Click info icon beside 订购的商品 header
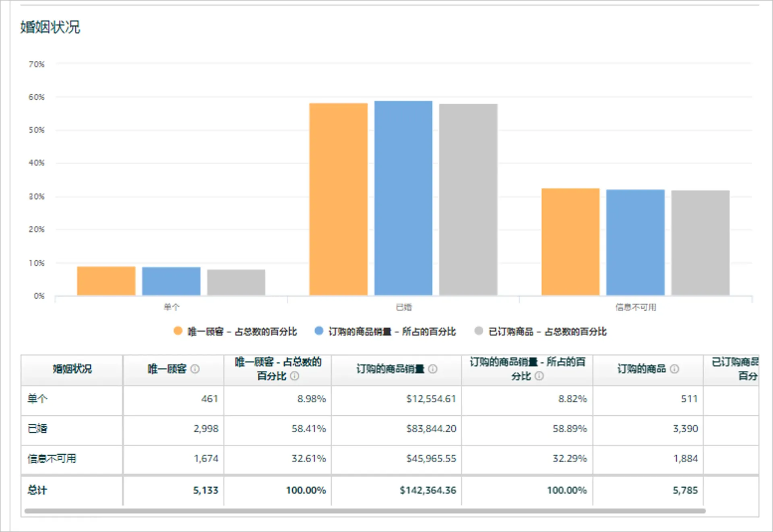The width and height of the screenshot is (773, 532). pos(674,369)
